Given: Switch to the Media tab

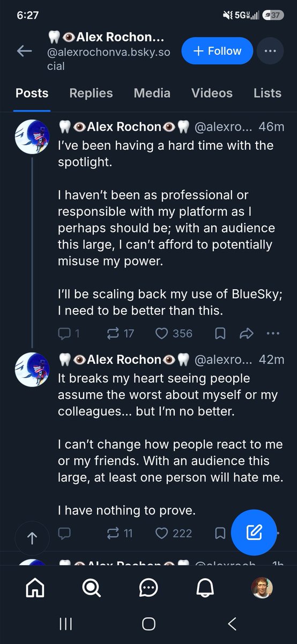Looking at the screenshot, I should pos(152,93).
